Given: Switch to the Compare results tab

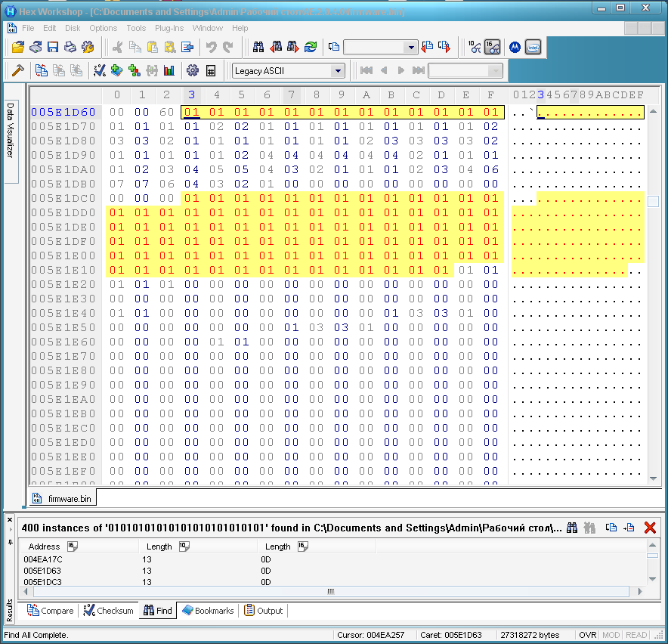Looking at the screenshot, I should coord(51,611).
